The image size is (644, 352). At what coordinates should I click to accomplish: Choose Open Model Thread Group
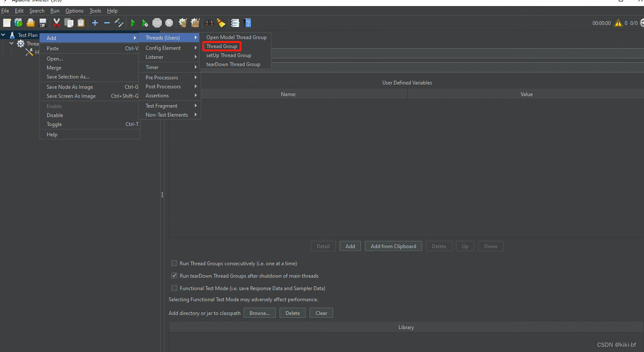tap(235, 37)
